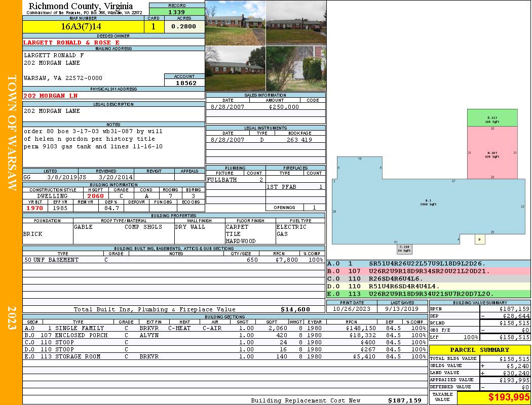The width and height of the screenshot is (532, 405).
Task: Click the acres value 0.2800
Action: point(183,26)
